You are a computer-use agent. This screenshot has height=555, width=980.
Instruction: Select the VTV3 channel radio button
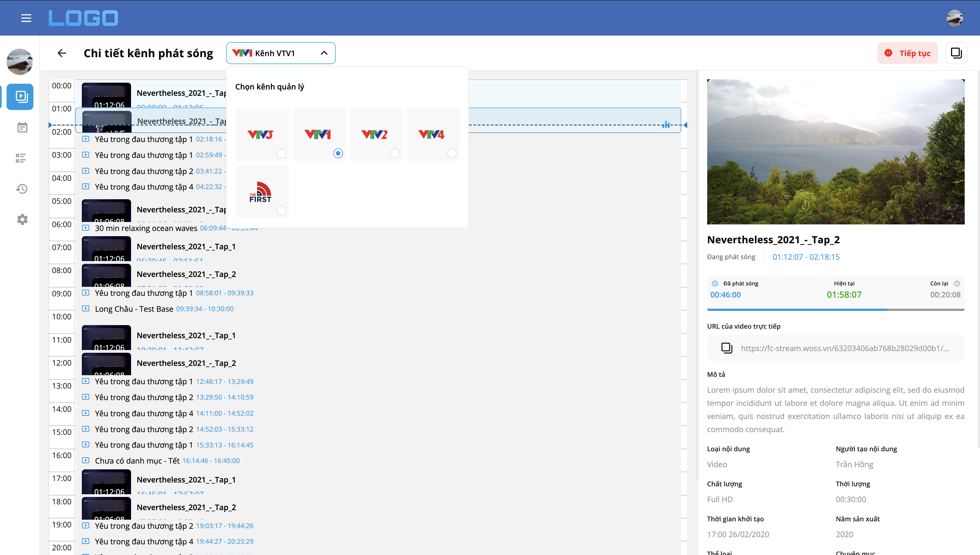281,154
